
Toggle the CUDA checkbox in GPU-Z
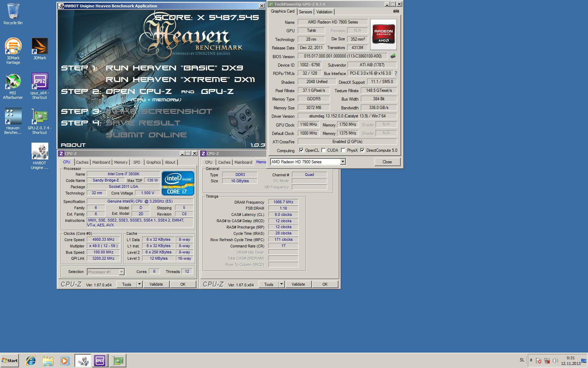click(x=323, y=150)
